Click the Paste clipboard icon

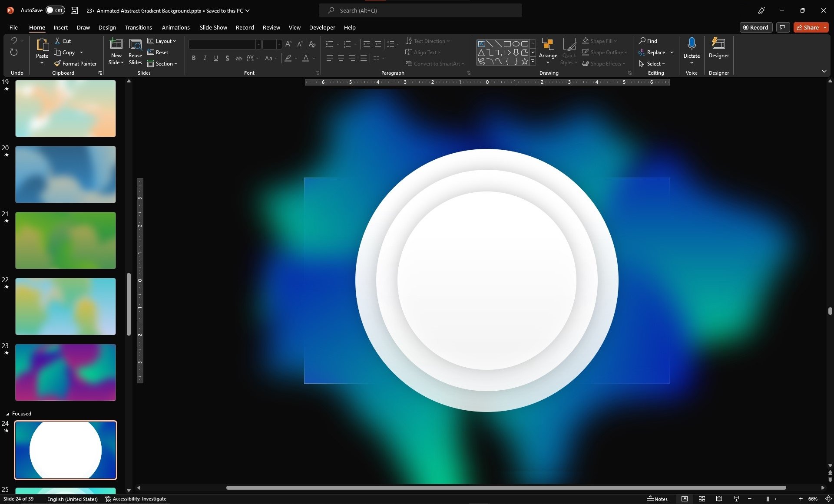point(42,45)
